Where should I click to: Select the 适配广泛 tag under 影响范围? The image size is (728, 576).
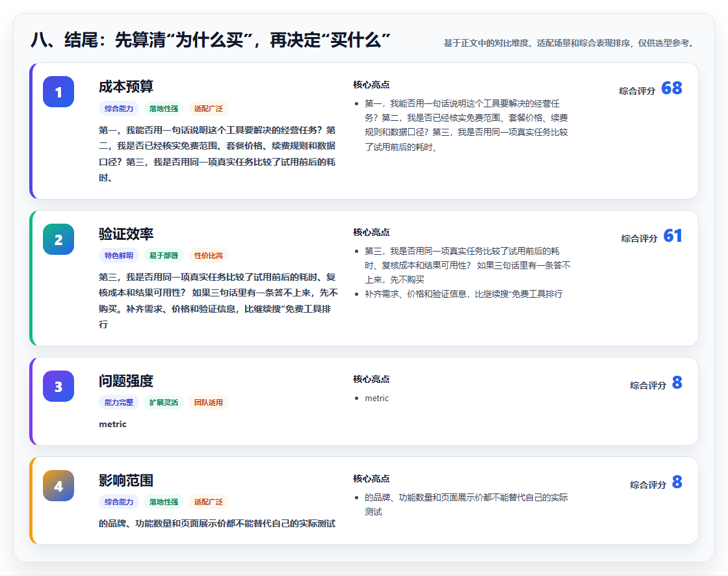[209, 502]
